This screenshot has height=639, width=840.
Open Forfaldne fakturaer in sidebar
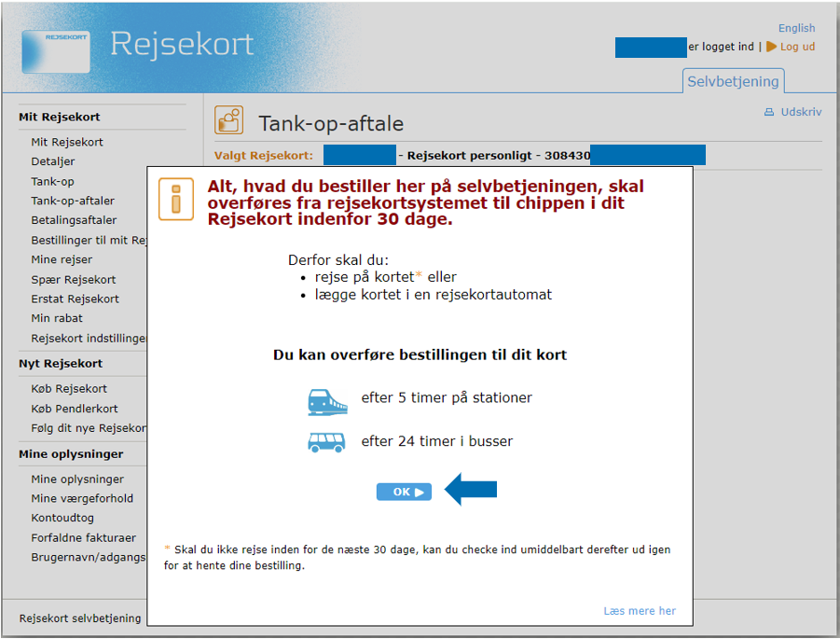(x=83, y=538)
